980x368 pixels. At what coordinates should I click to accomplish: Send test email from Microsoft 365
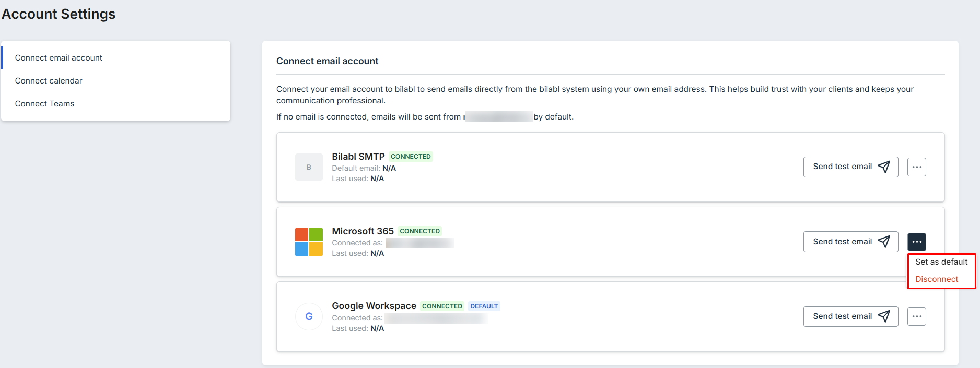pyautogui.click(x=850, y=242)
